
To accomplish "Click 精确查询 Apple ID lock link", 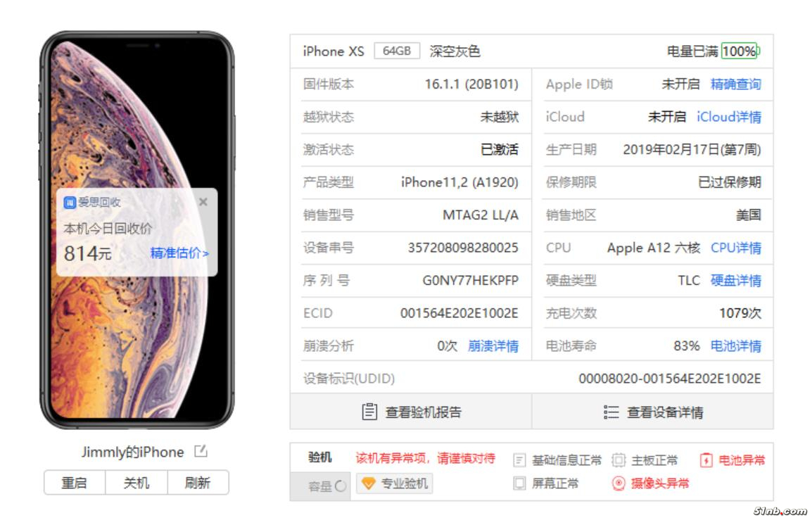I will click(x=735, y=84).
